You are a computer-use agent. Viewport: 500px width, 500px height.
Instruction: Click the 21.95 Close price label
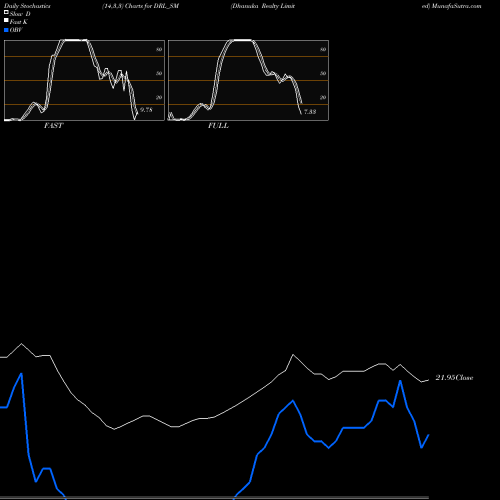[454, 378]
